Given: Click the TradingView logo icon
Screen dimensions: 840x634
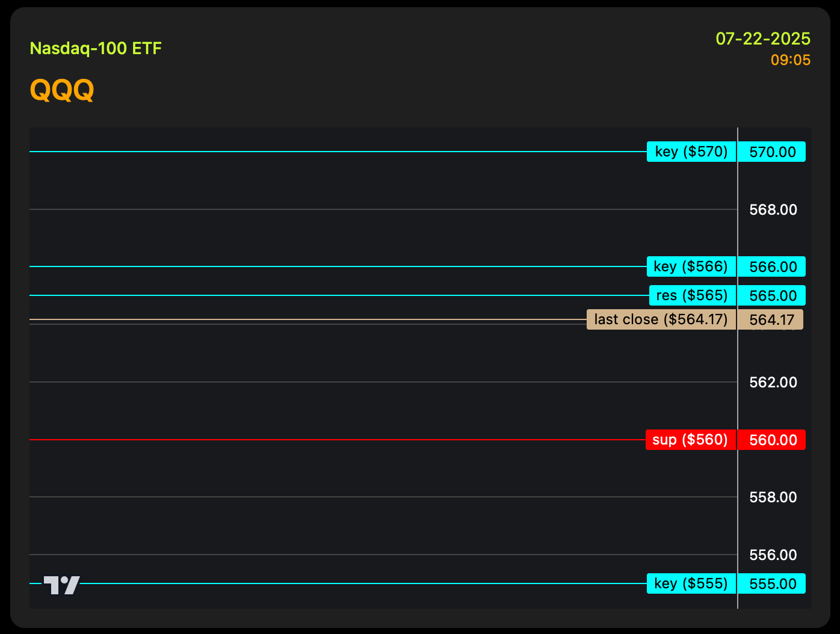Looking at the screenshot, I should 61,585.
